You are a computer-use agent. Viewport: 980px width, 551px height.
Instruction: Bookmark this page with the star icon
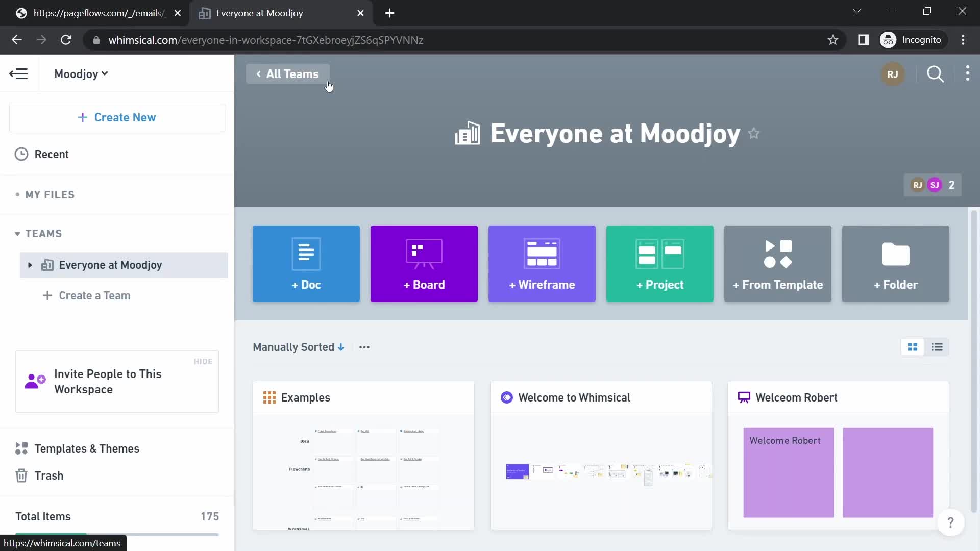[x=833, y=40]
